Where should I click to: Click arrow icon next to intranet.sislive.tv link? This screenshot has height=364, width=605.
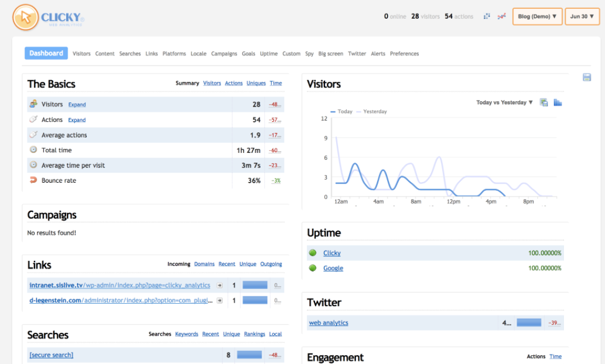click(x=220, y=286)
